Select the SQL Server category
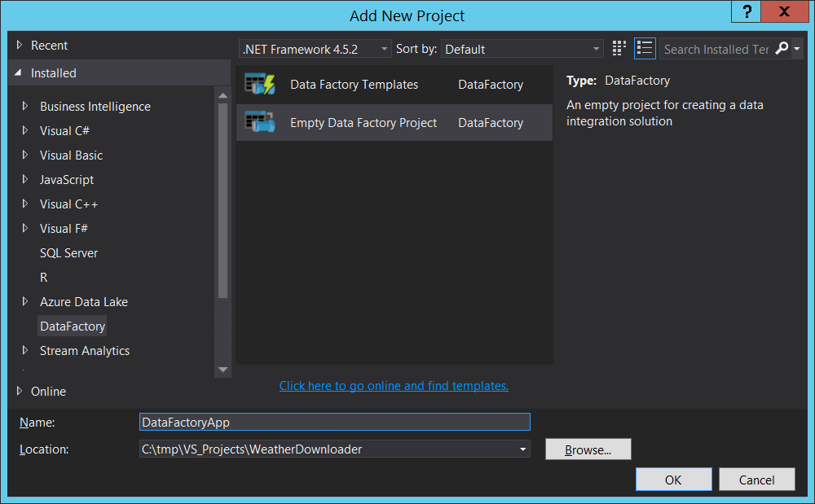 click(x=68, y=252)
